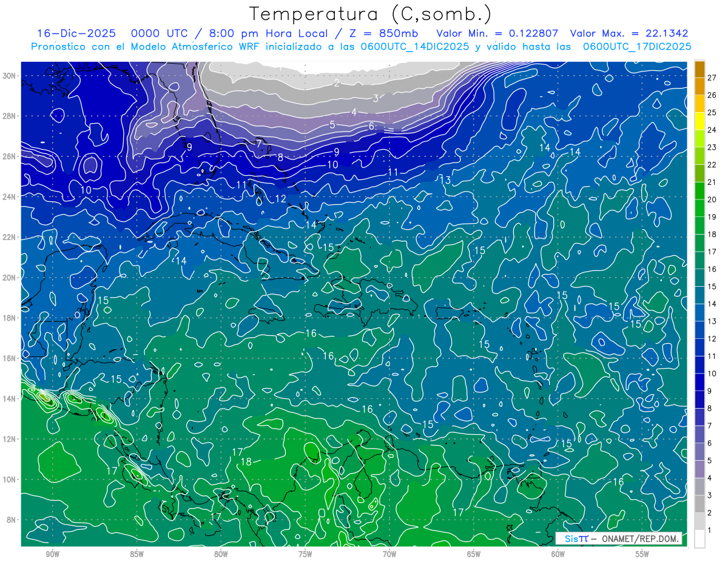Viewport: 728px width, 562px height.
Task: Click the contour label '5' on the map
Action: click(x=332, y=125)
